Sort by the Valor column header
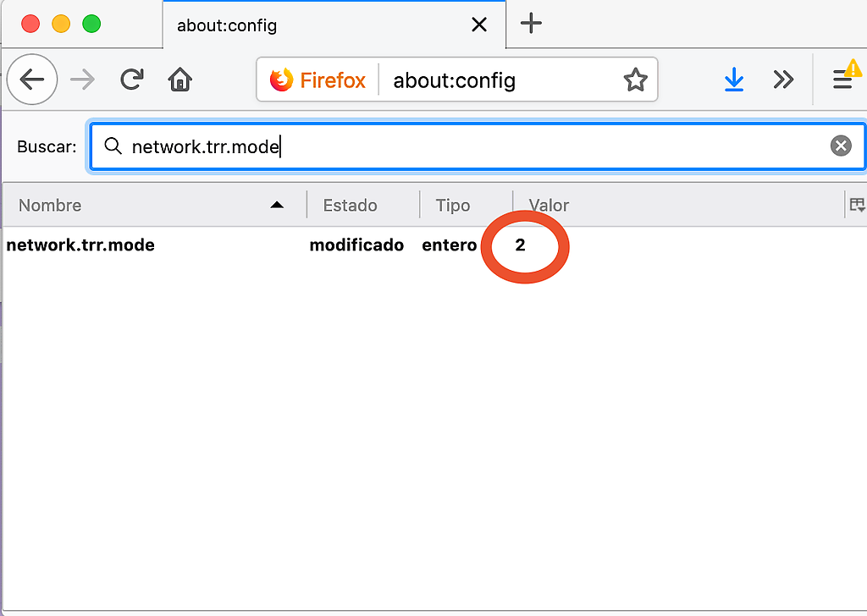The image size is (867, 616). click(x=677, y=205)
